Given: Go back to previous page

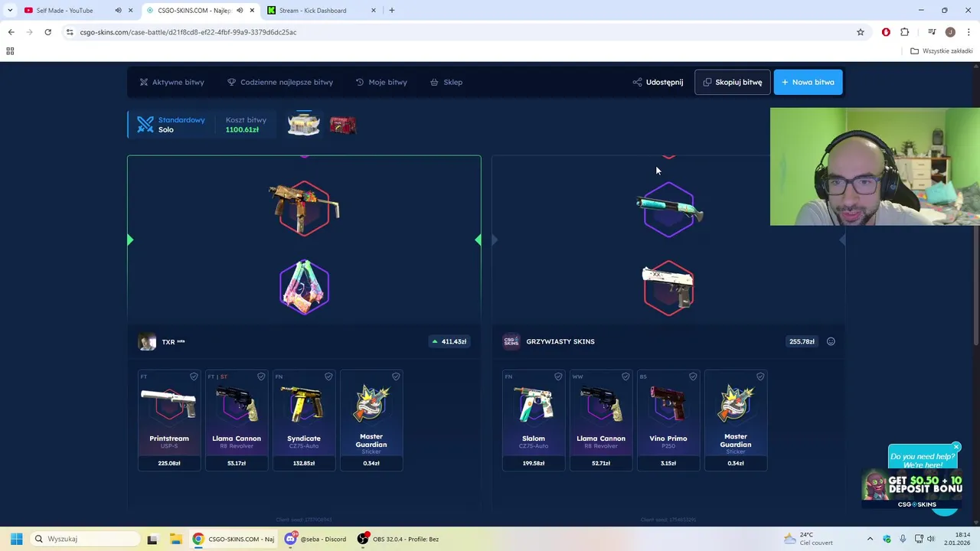Looking at the screenshot, I should coord(11,32).
